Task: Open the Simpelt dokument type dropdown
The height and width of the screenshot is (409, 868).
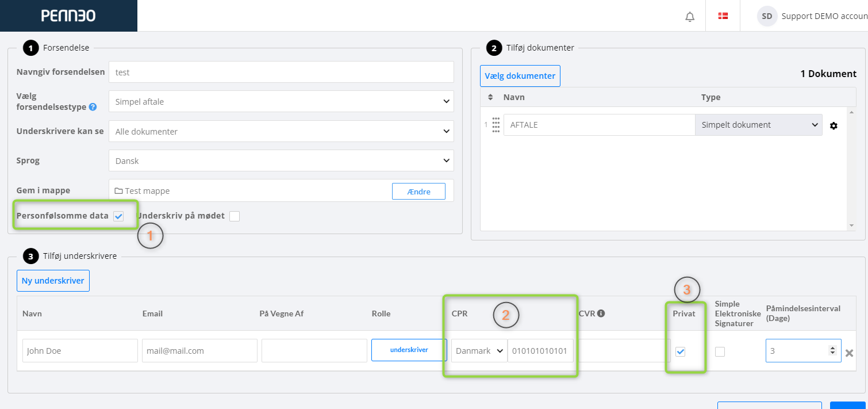Action: 759,125
